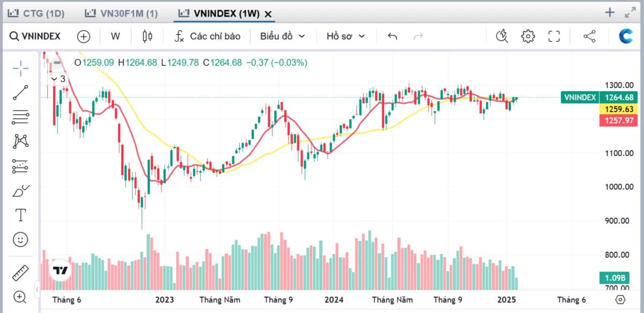This screenshot has height=313, width=644.
Task: Redo the last chart action
Action: pyautogui.click(x=419, y=37)
